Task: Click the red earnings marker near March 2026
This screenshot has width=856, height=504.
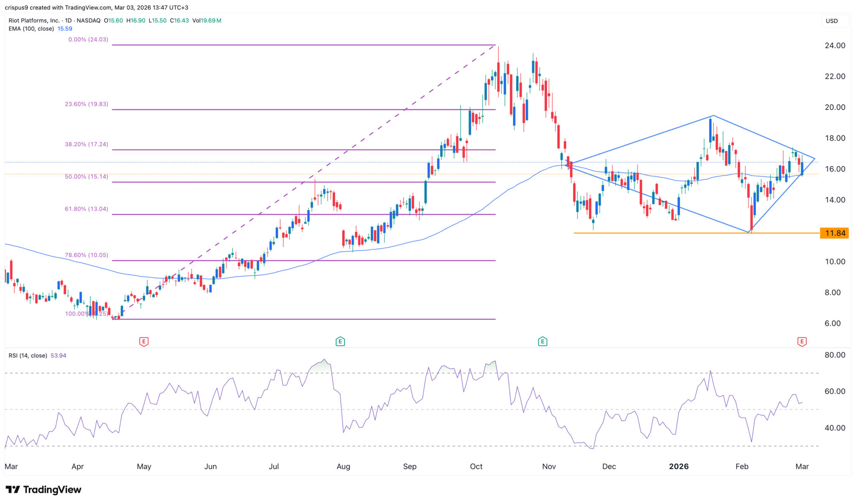Action: tap(802, 342)
